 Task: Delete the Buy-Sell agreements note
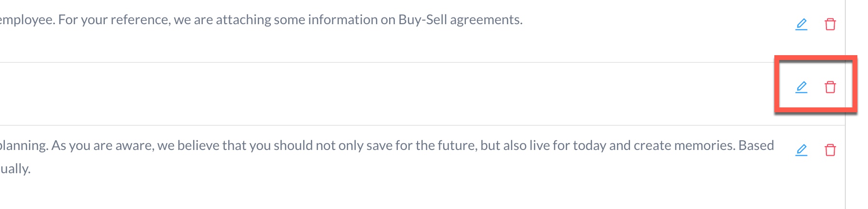(830, 24)
